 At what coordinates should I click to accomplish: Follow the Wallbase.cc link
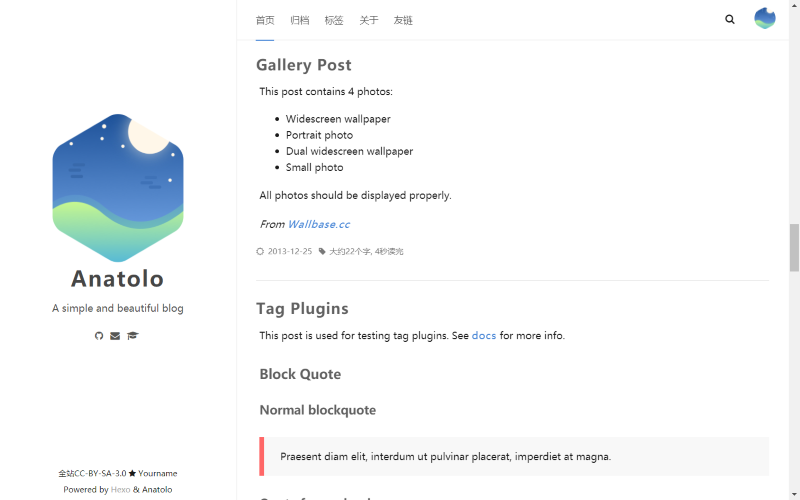coord(318,224)
